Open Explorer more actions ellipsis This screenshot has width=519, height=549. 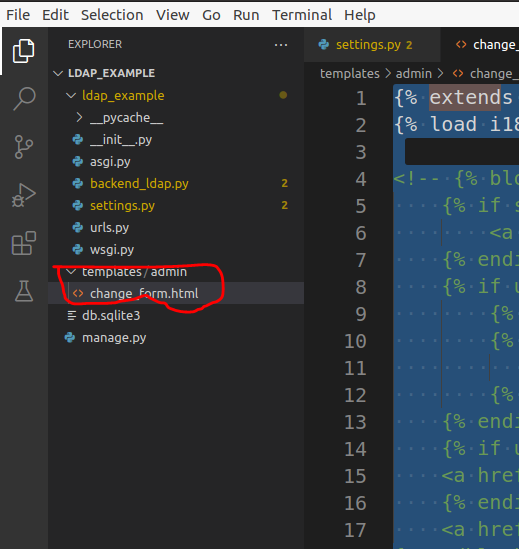[x=281, y=45]
